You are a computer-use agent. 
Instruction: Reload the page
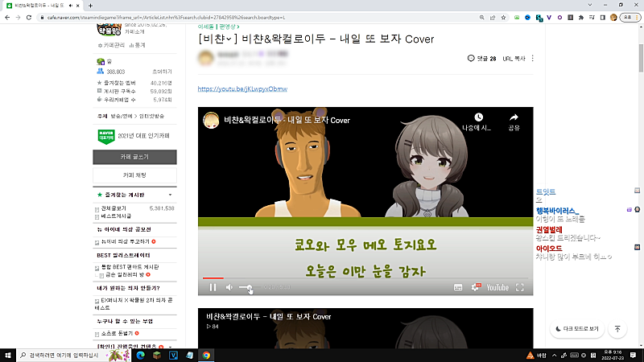tap(29, 18)
